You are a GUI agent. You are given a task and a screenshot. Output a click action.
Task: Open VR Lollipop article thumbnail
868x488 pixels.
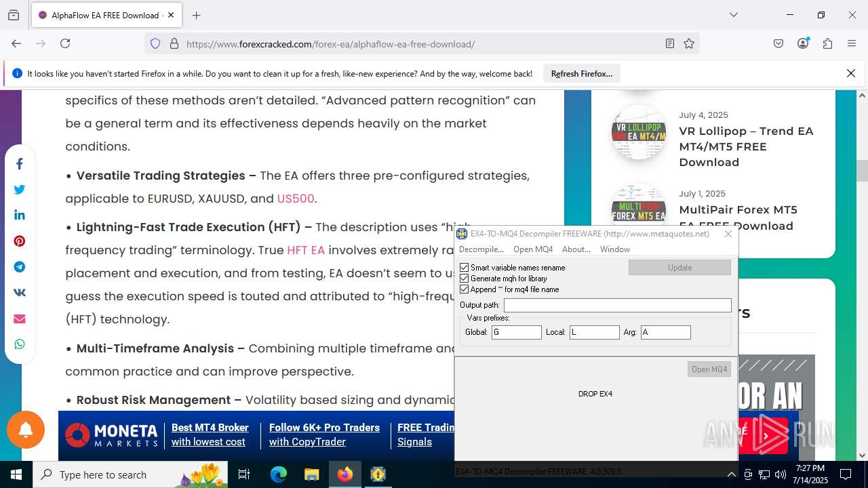(x=638, y=131)
